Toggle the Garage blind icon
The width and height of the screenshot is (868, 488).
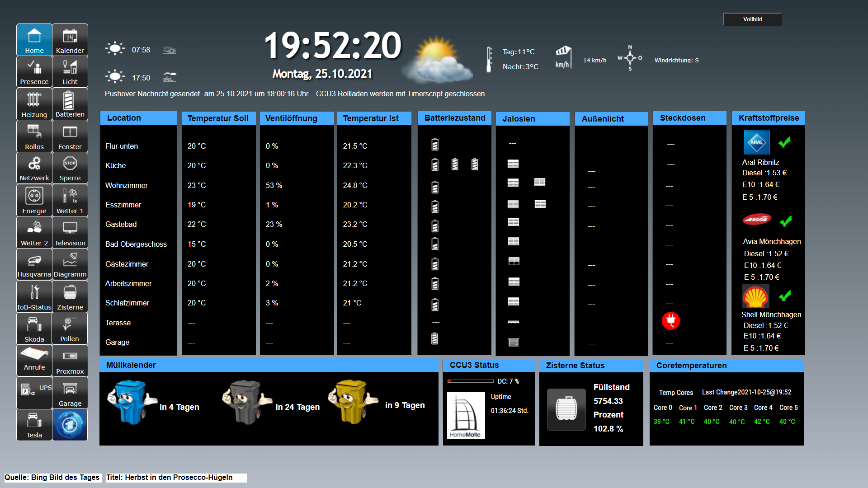(514, 342)
